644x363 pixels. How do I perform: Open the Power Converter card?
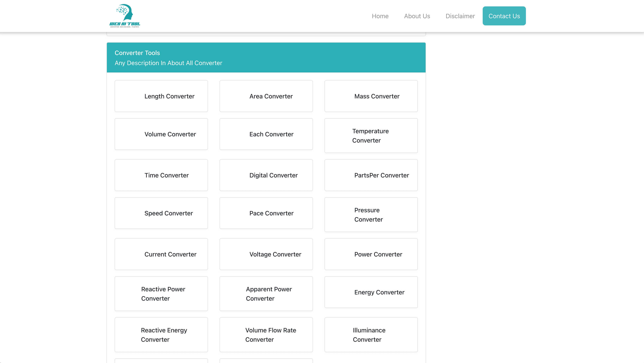371,254
